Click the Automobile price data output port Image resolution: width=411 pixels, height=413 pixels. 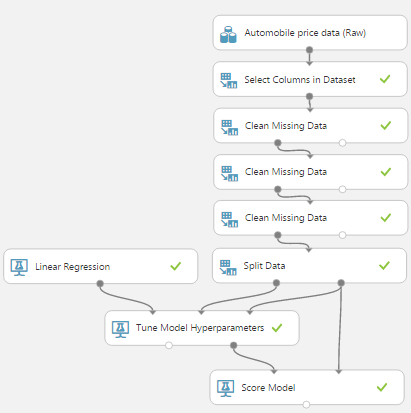point(309,50)
